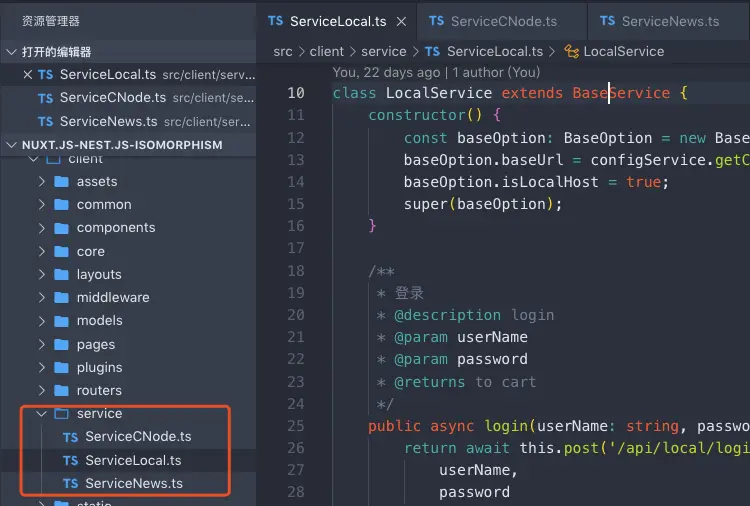This screenshot has width=750, height=506.
Task: Click the routers folder icon
Action: click(x=61, y=390)
